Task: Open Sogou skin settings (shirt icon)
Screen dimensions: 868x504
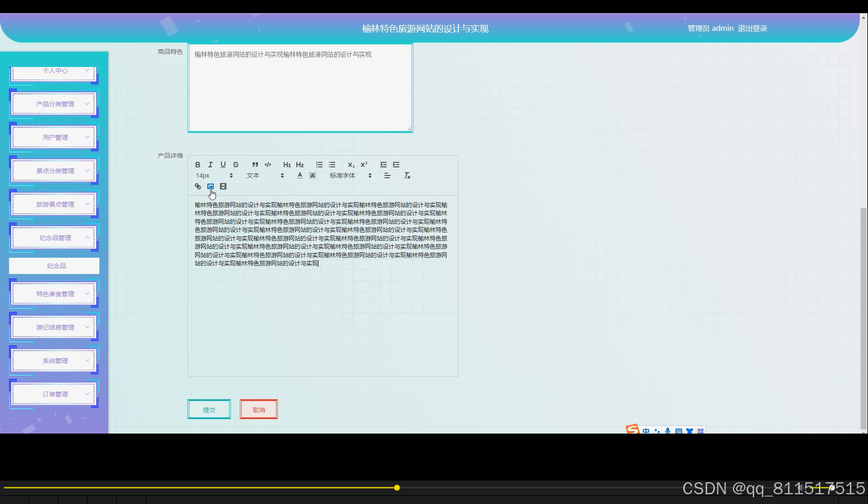Action: (x=689, y=431)
